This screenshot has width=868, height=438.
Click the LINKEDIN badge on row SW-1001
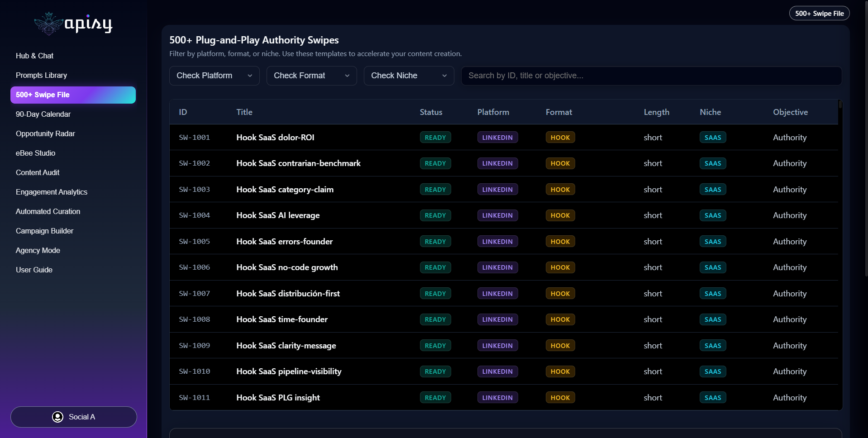point(497,138)
